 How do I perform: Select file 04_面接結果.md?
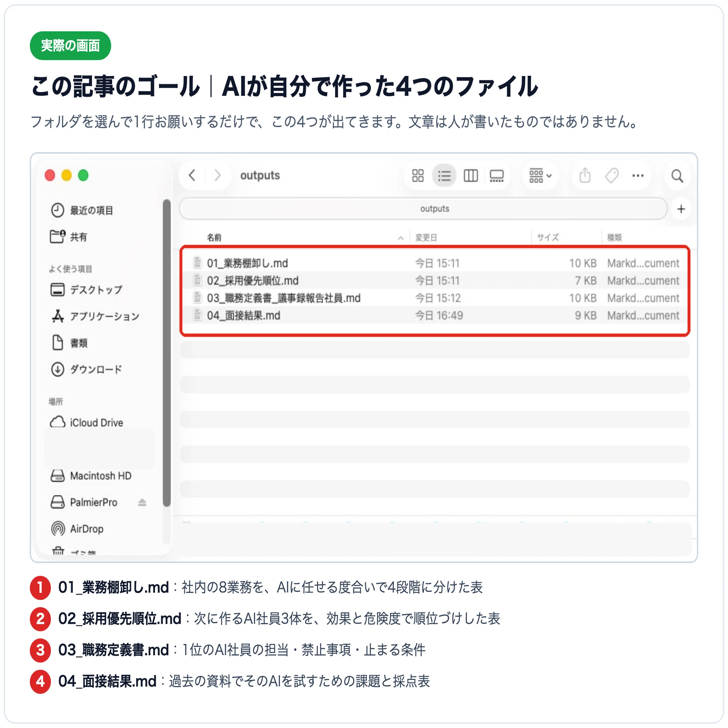435,315
